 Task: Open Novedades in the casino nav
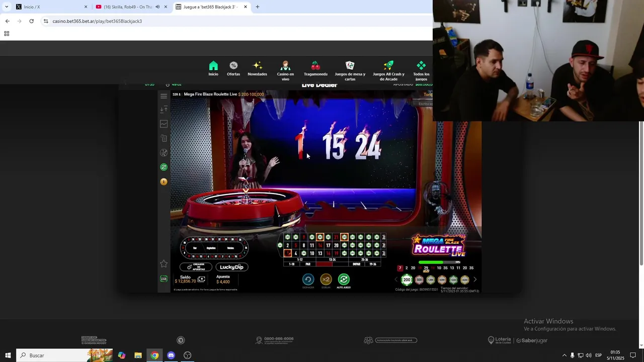(257, 69)
